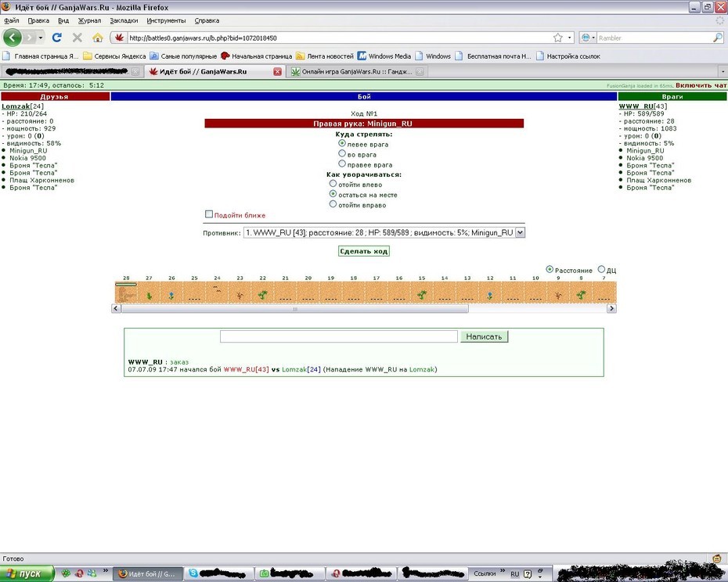728x582 pixels.
Task: Select the Расстояние view radio button
Action: point(550,269)
